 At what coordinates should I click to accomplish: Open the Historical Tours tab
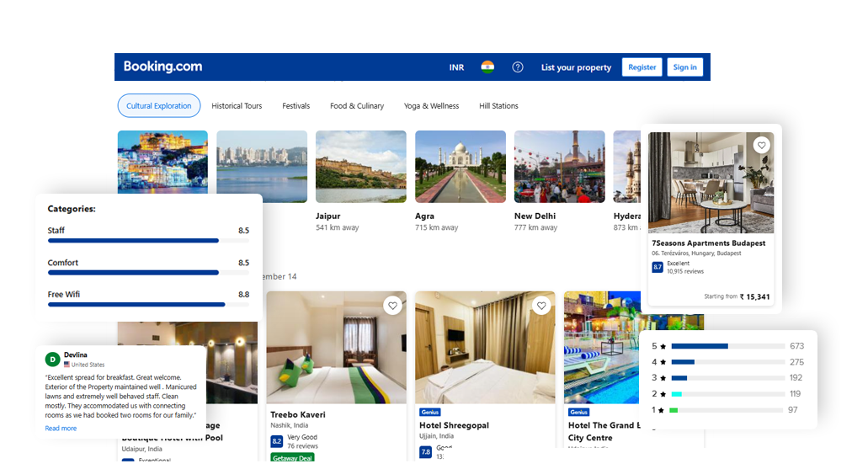pos(237,106)
